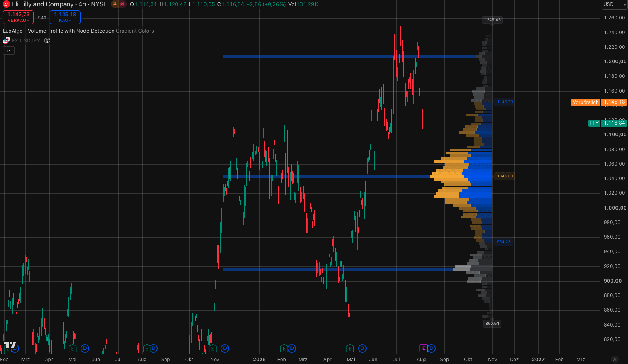Click the 1249.45 volume profile top label
Viewport: 628px width, 364px height.
pos(492,20)
